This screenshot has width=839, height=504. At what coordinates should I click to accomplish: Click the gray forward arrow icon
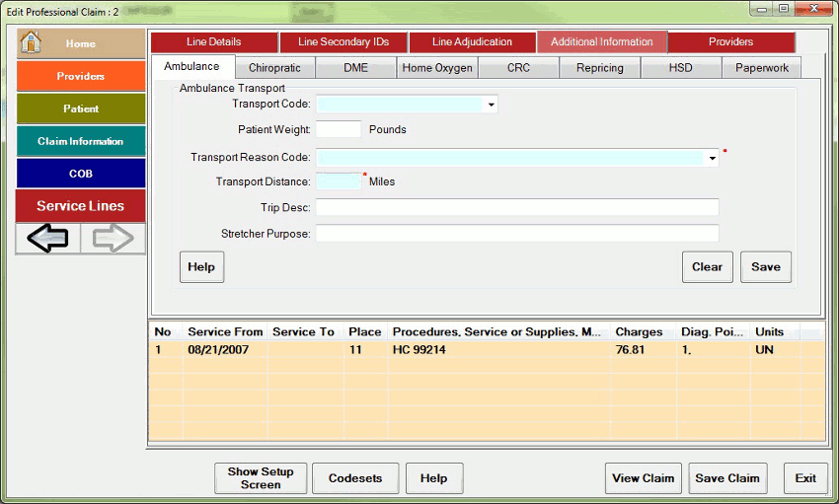[113, 239]
